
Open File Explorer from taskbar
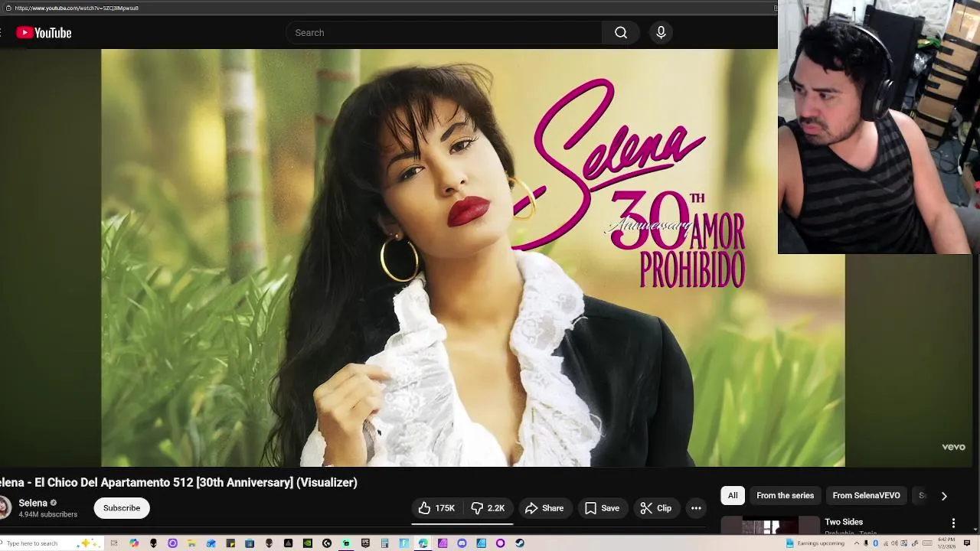pyautogui.click(x=191, y=543)
